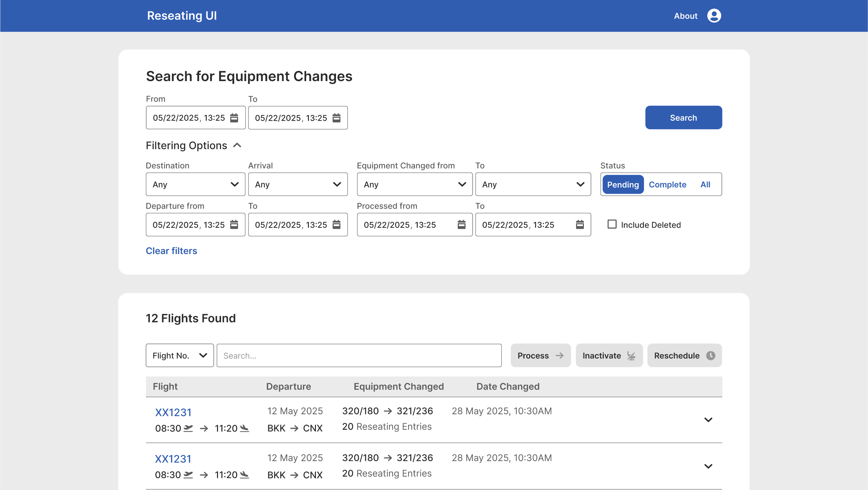Image resolution: width=868 pixels, height=490 pixels.
Task: Enable the Include Deleted checkbox
Action: click(x=612, y=224)
